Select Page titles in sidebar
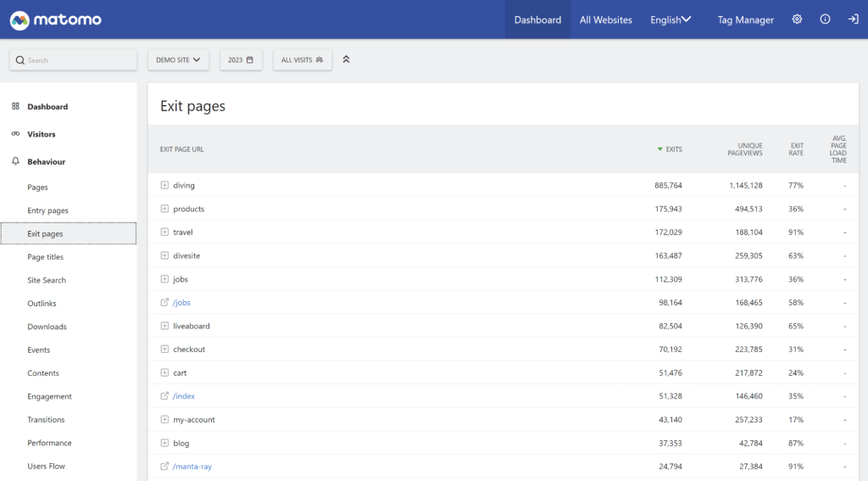Viewport: 868px width, 481px height. [x=46, y=257]
